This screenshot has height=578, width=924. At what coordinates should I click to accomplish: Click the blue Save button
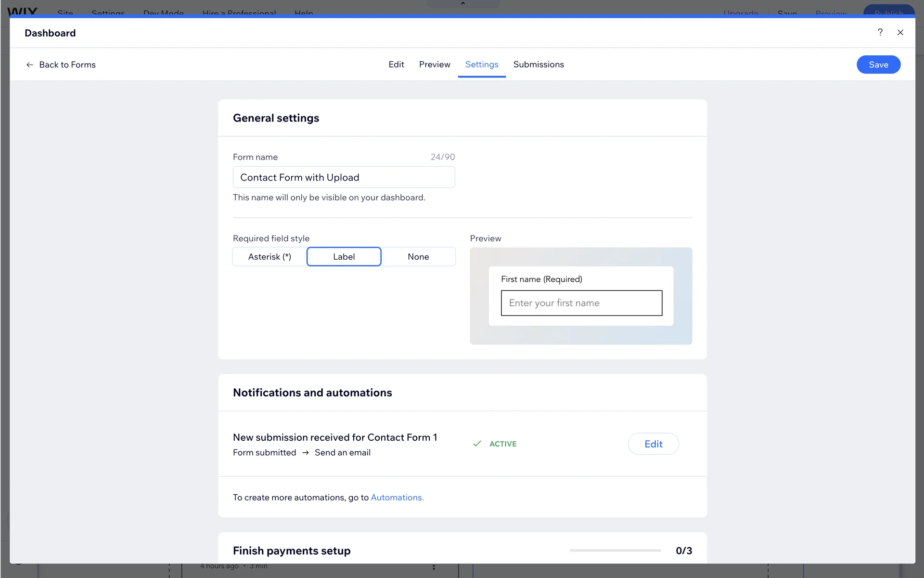[878, 65]
